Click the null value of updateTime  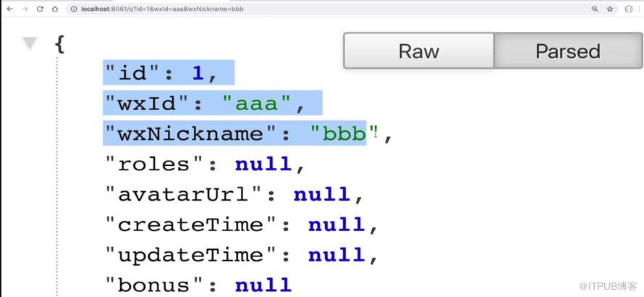336,255
